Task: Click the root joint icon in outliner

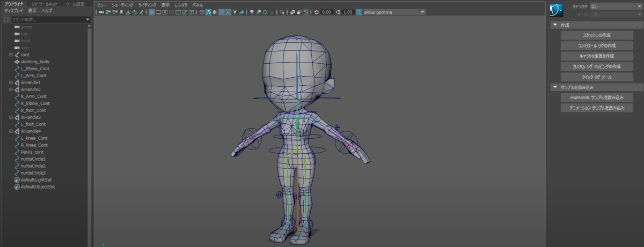Action: [x=17, y=55]
